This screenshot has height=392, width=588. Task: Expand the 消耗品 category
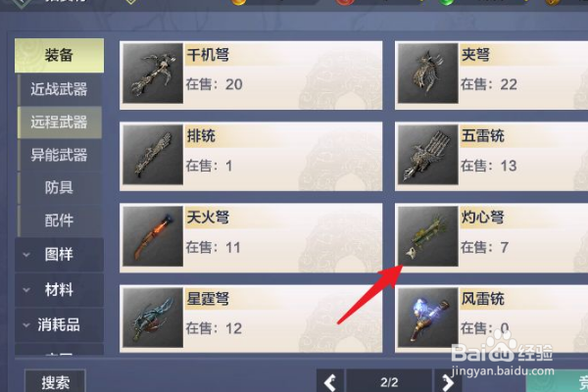(59, 324)
